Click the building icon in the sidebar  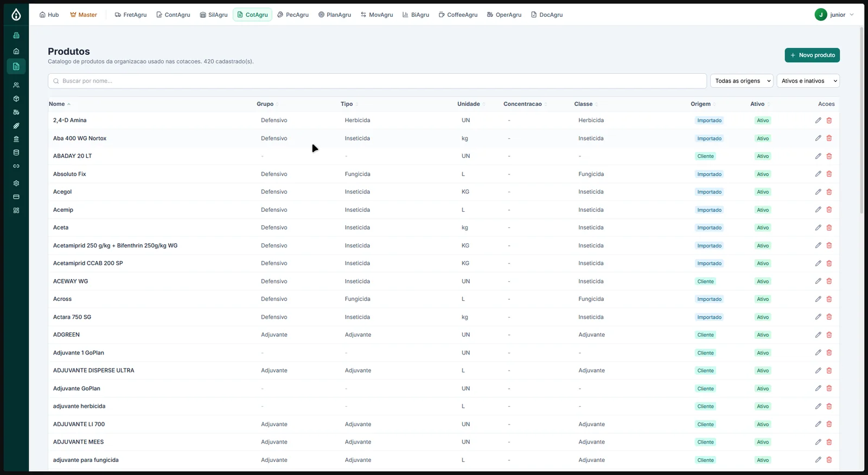[x=16, y=35]
